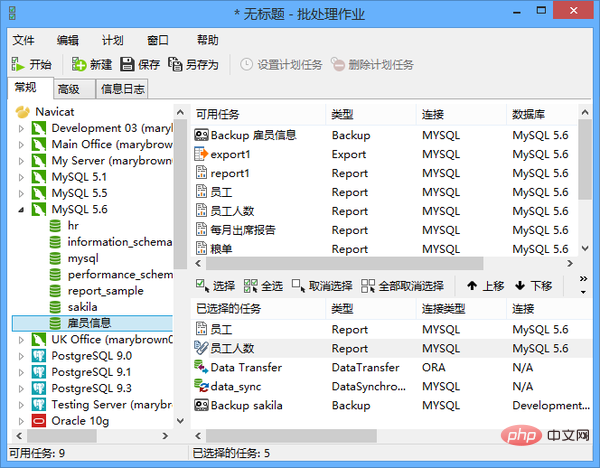Click the tree scroll down arrow
This screenshot has width=600, height=468.
click(x=180, y=421)
